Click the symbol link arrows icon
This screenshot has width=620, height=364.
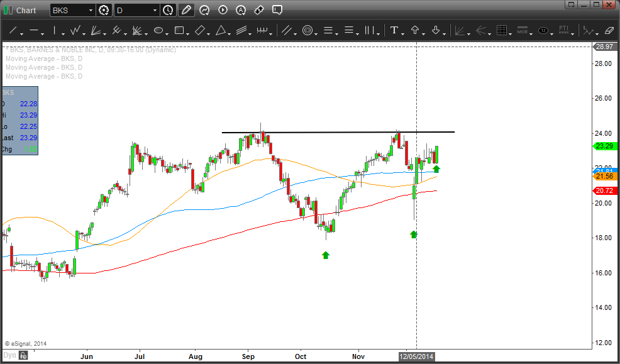tap(259, 10)
